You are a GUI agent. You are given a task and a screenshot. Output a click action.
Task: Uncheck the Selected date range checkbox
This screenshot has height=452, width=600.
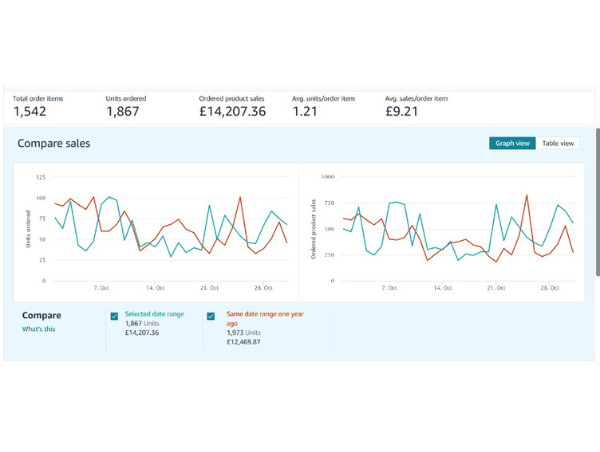point(115,316)
